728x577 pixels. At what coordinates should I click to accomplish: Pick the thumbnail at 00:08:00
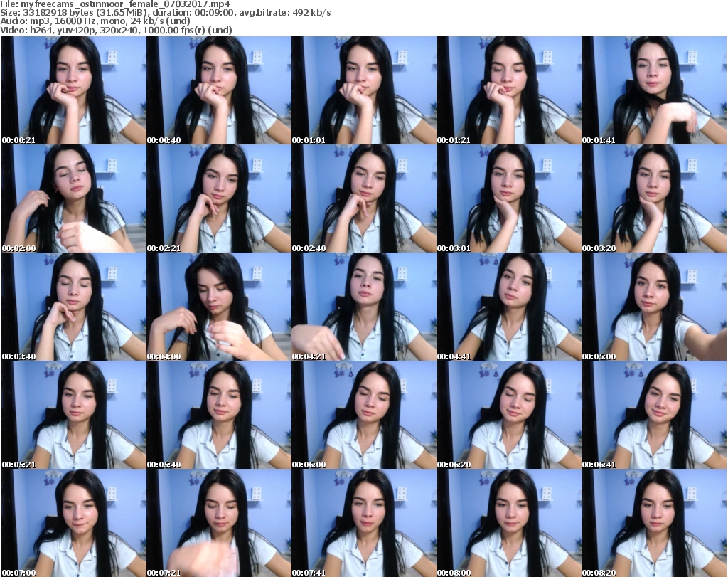coord(509,523)
